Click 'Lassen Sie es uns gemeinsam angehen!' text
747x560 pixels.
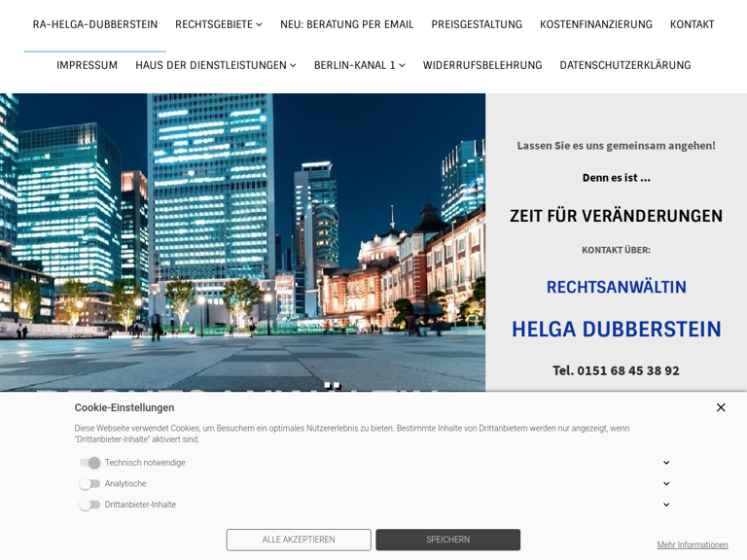(x=616, y=146)
